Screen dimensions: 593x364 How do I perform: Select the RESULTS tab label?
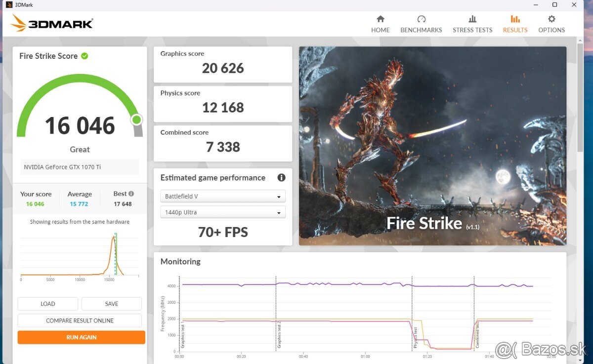click(x=515, y=30)
